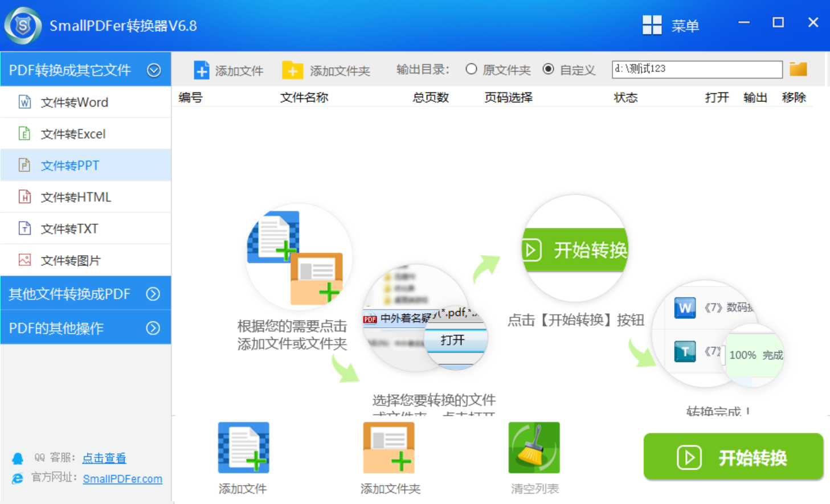Select 文件转HTML in the sidebar
The width and height of the screenshot is (830, 504).
click(x=85, y=197)
